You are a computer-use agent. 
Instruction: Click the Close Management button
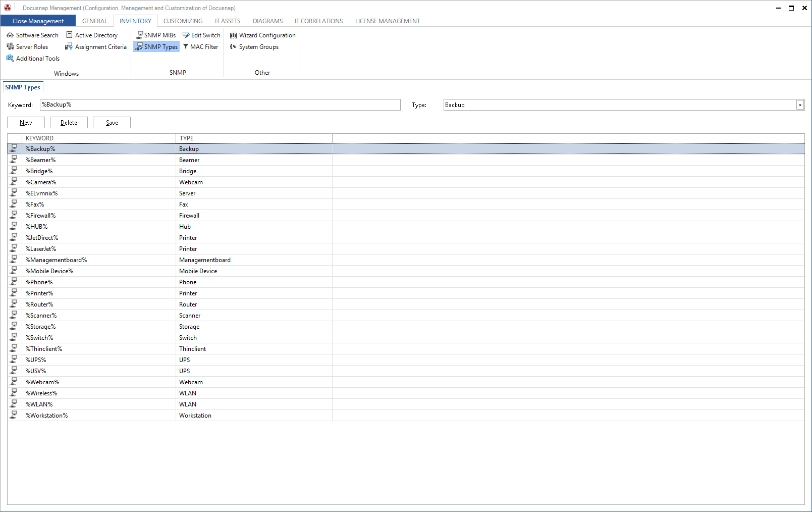pyautogui.click(x=38, y=21)
